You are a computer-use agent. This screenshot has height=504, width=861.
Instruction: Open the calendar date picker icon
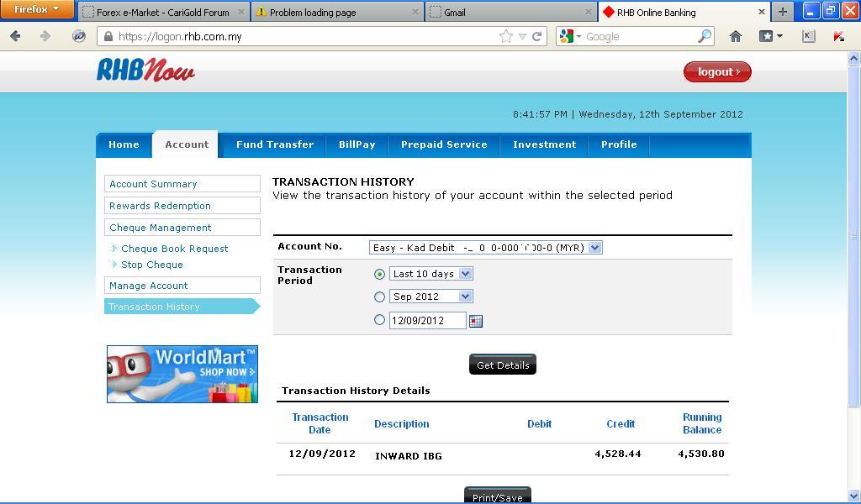point(476,321)
